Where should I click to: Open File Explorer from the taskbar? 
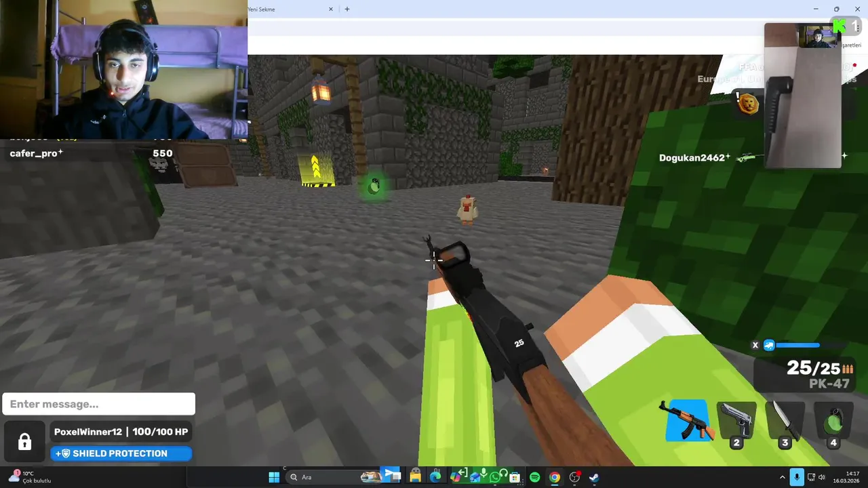(415, 477)
